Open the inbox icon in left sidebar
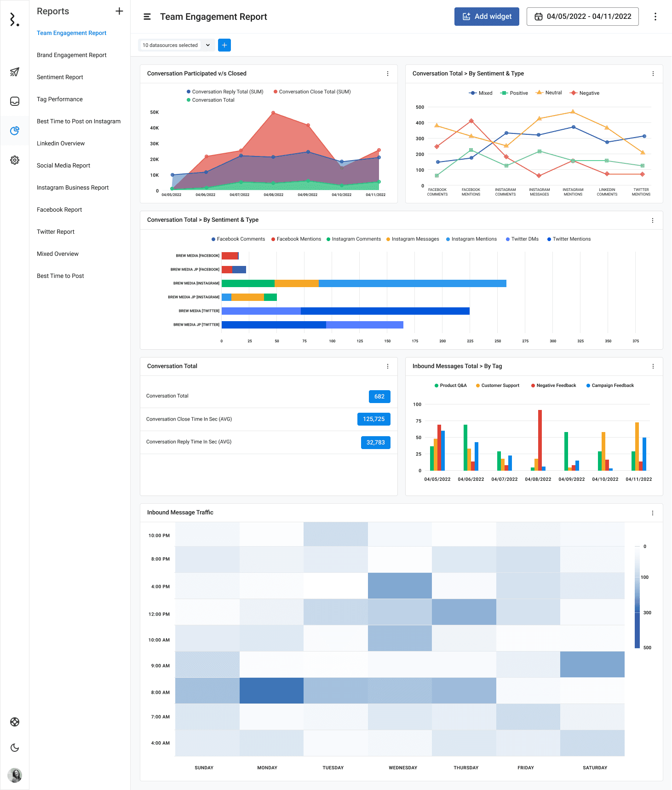The width and height of the screenshot is (672, 790). tap(15, 101)
